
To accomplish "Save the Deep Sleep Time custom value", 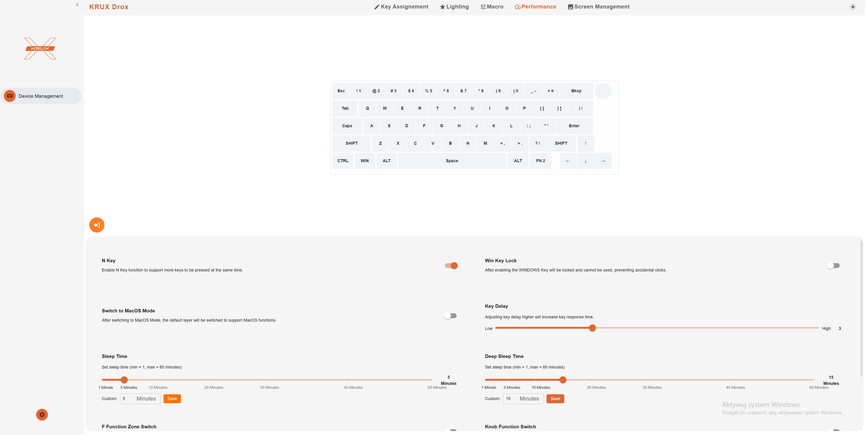I will click(x=555, y=399).
